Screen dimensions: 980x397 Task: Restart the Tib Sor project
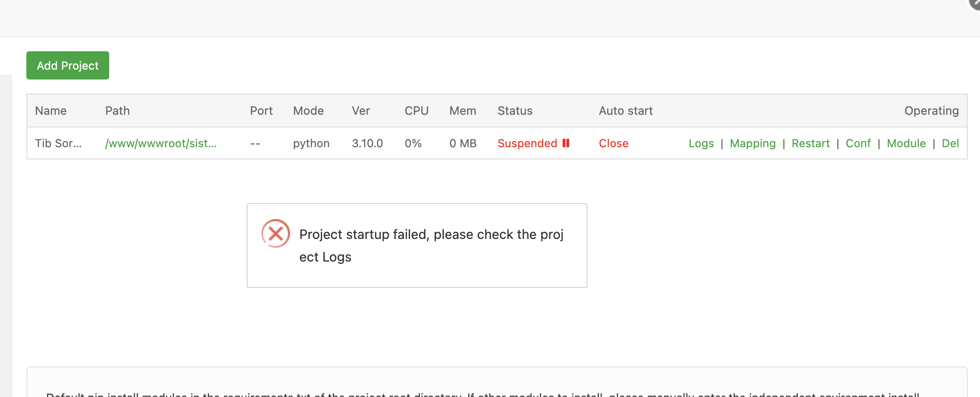pyautogui.click(x=810, y=143)
